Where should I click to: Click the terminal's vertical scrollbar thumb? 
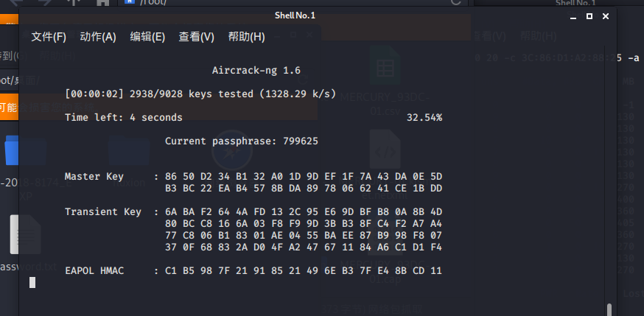(609, 309)
